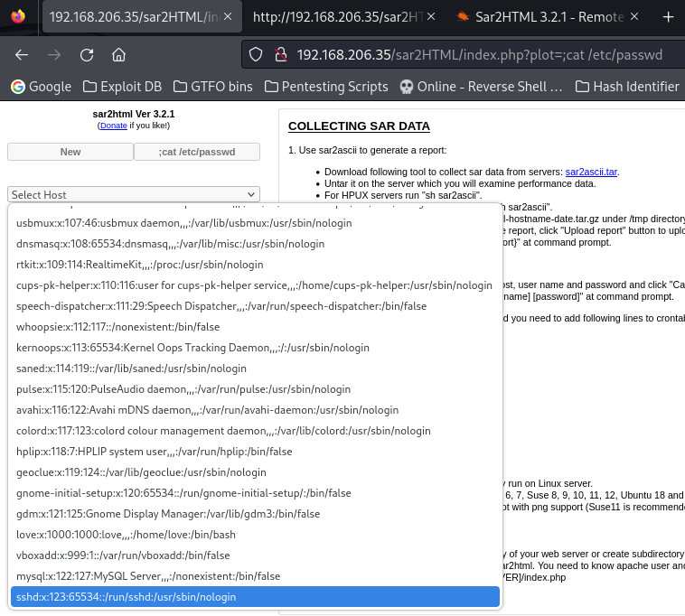This screenshot has height=616, width=685.
Task: Open the Exploit DB bookmark folder
Action: 123,87
